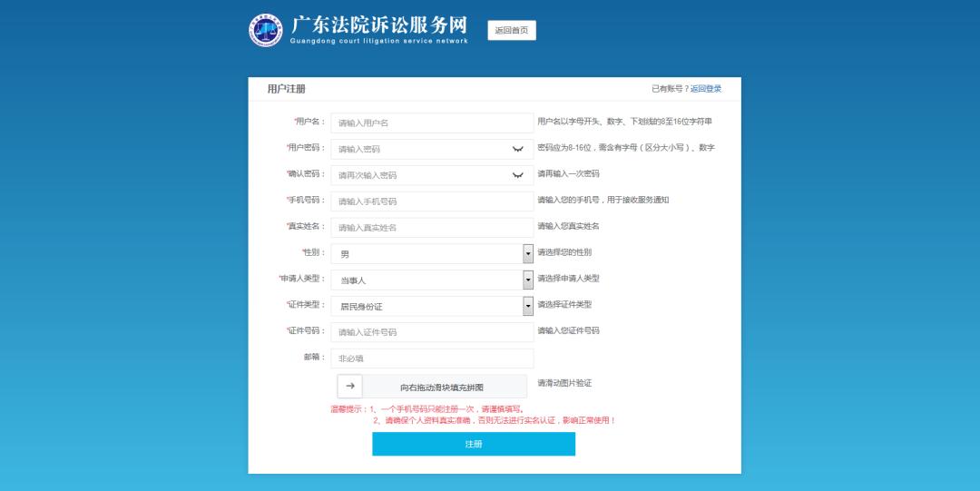The image size is (980, 491).
Task: Click the 返回首页 button
Action: 512,30
